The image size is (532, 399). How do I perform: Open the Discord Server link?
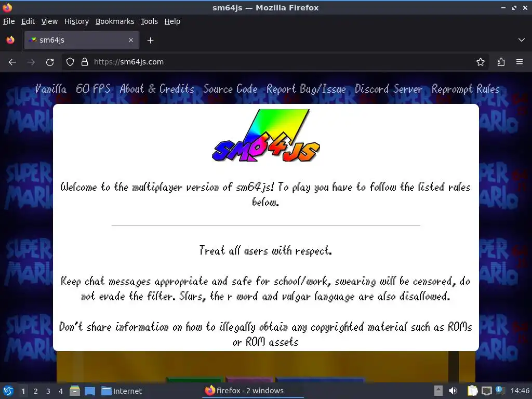pos(389,89)
